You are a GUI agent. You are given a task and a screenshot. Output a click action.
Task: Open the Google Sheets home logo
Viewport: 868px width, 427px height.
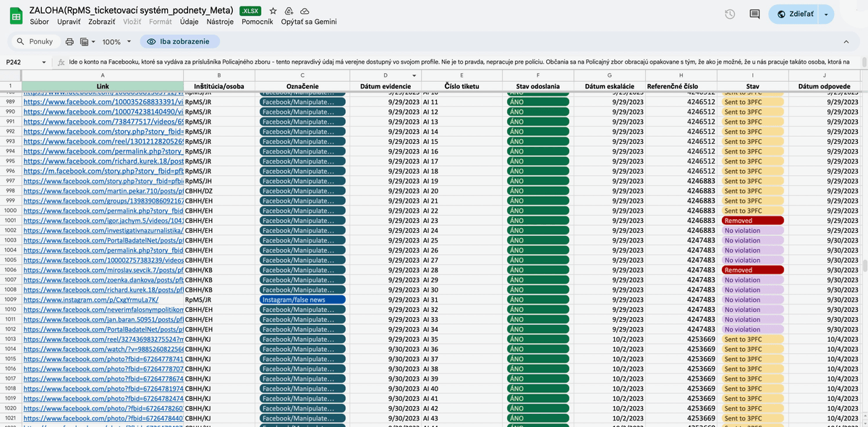15,14
